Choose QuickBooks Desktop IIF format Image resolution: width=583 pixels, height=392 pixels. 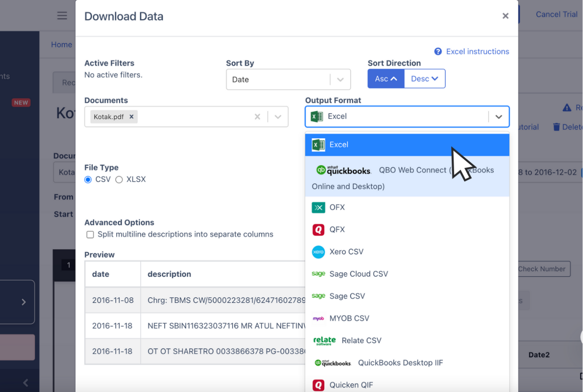(407, 363)
